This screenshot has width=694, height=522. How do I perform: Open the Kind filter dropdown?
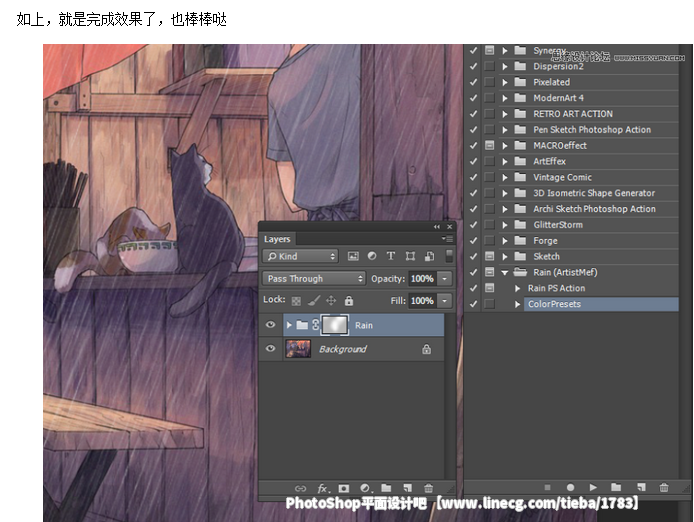point(301,256)
